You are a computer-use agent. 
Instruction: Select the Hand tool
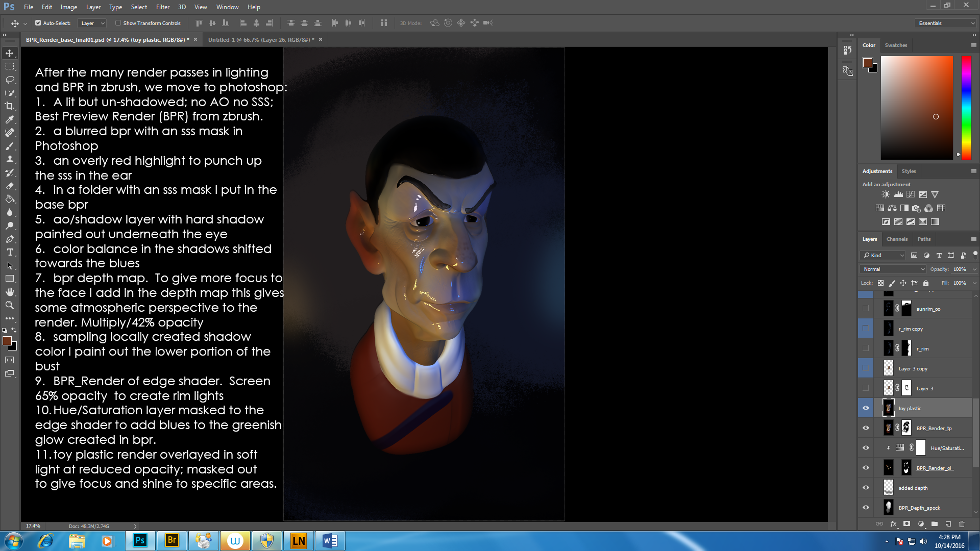click(10, 292)
